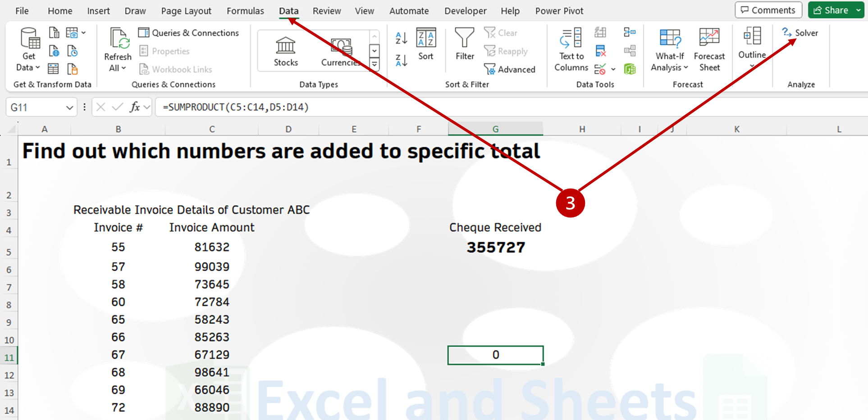Expand the Name Box dropdown arrow
The height and width of the screenshot is (420, 868).
pyautogui.click(x=69, y=108)
